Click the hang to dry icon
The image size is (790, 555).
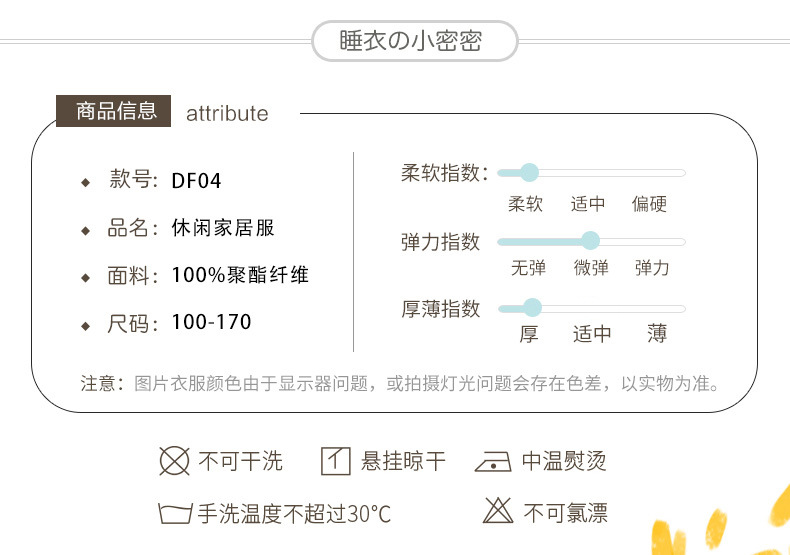(335, 461)
